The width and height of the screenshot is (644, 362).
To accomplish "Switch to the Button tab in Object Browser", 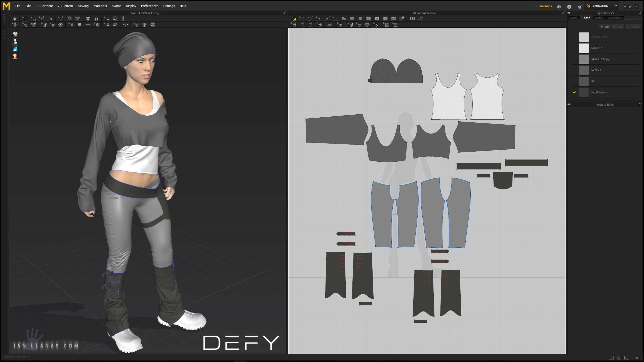I will coord(599,18).
